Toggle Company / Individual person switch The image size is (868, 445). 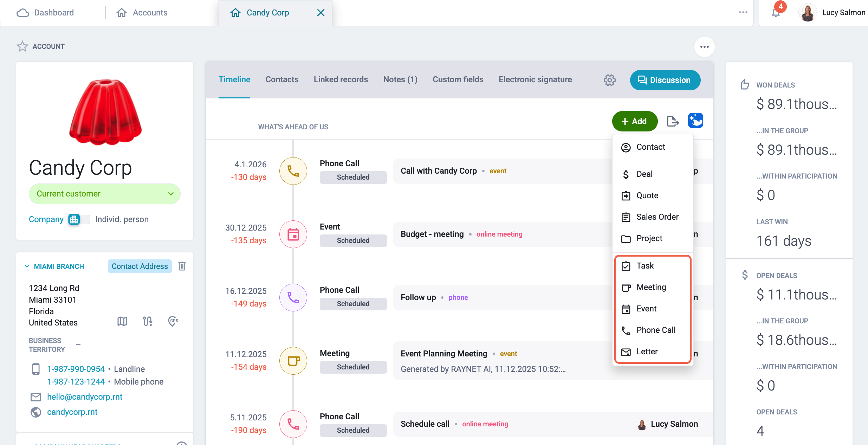point(79,219)
